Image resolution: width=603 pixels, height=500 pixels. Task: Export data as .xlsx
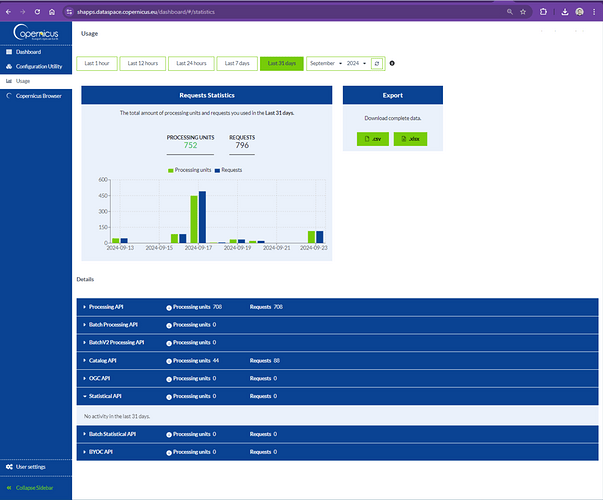point(410,138)
